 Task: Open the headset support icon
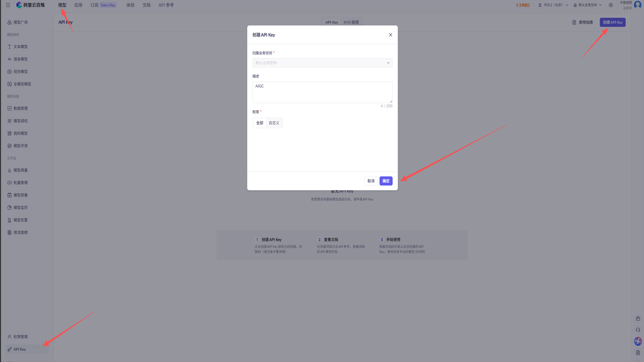pos(638,330)
